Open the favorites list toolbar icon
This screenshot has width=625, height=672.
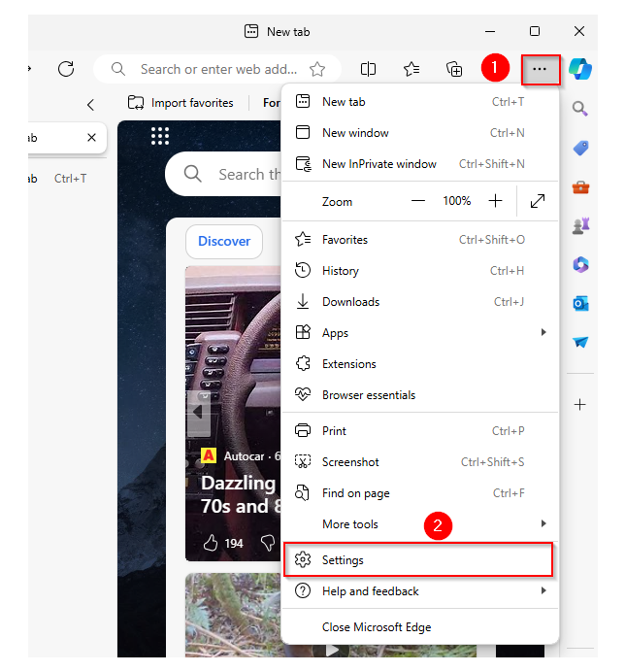tap(411, 69)
